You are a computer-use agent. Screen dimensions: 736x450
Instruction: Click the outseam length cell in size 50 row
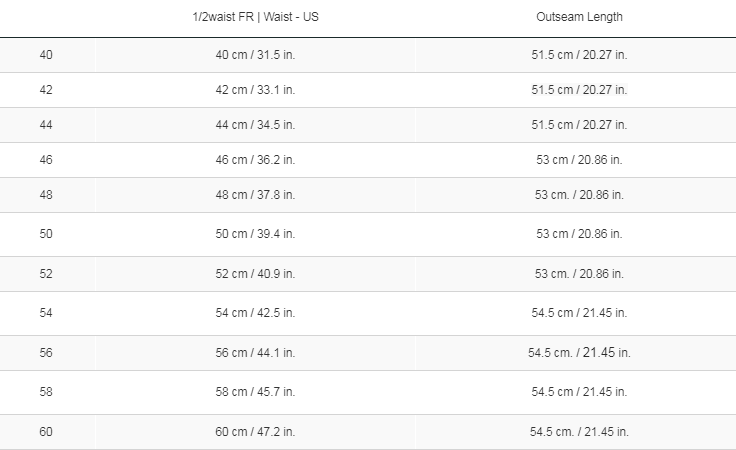coord(579,234)
